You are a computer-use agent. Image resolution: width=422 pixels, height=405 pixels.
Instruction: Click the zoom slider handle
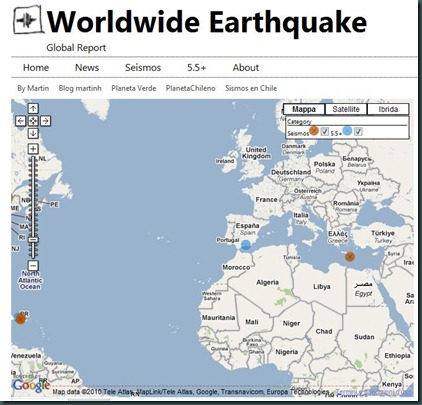(x=33, y=240)
